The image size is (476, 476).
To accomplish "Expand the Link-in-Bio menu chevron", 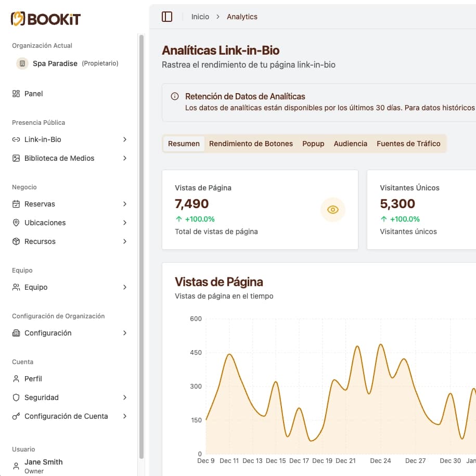I will (124, 139).
